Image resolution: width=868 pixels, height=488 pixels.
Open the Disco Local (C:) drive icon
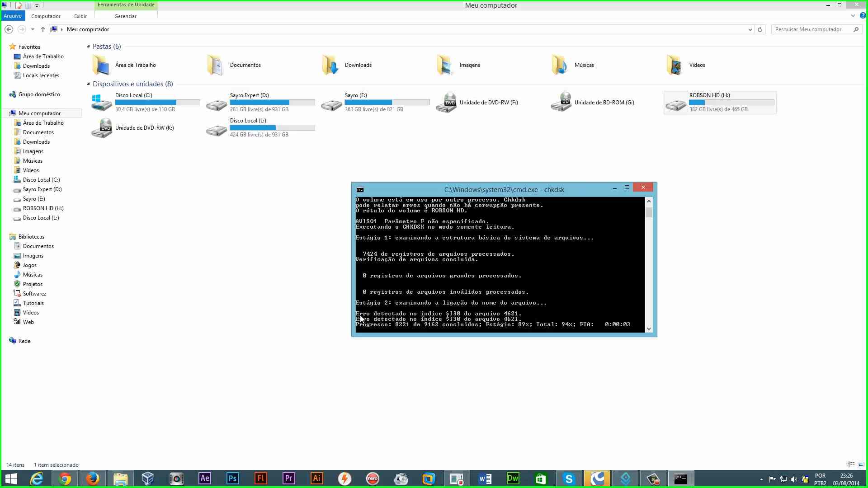[x=102, y=103]
